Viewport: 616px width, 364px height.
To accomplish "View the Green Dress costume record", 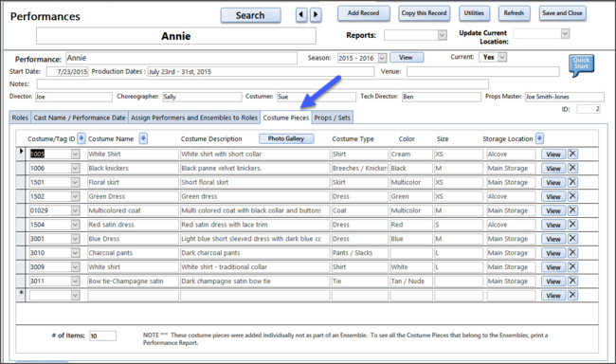I will (553, 196).
